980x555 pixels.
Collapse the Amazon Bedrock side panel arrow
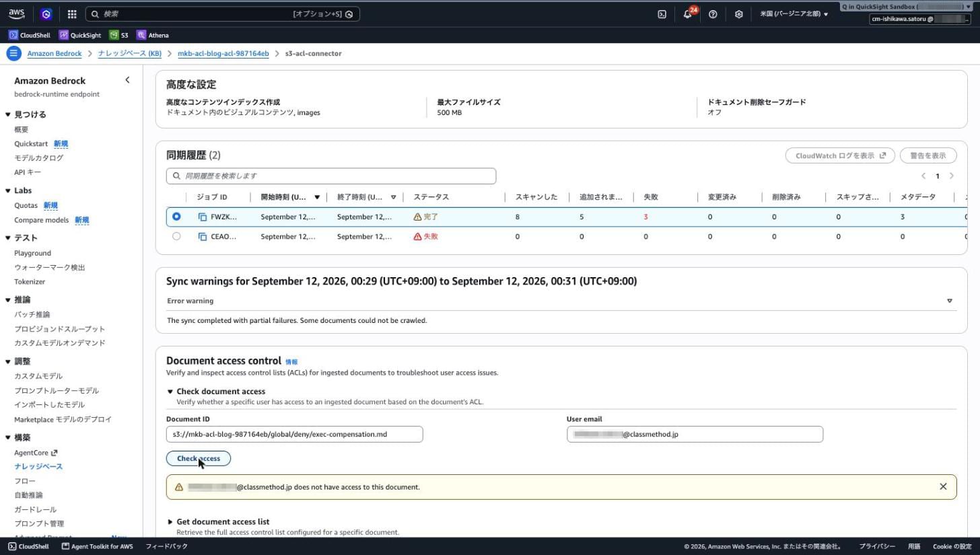point(128,80)
